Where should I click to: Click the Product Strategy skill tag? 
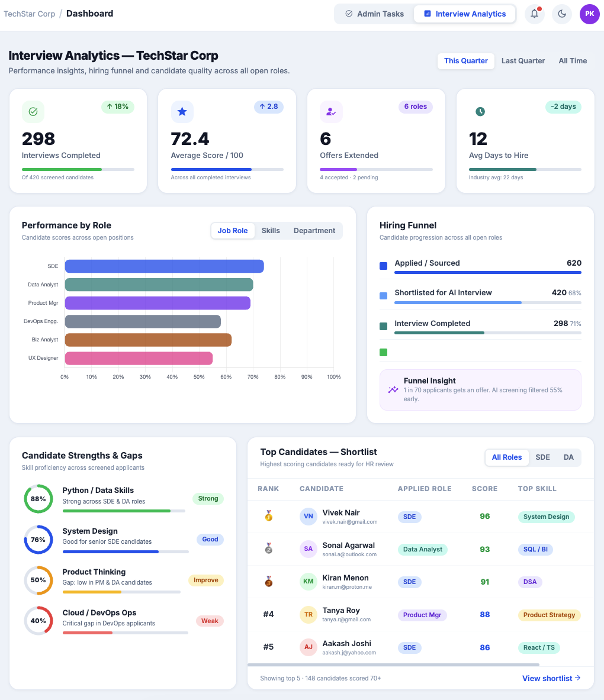(550, 615)
